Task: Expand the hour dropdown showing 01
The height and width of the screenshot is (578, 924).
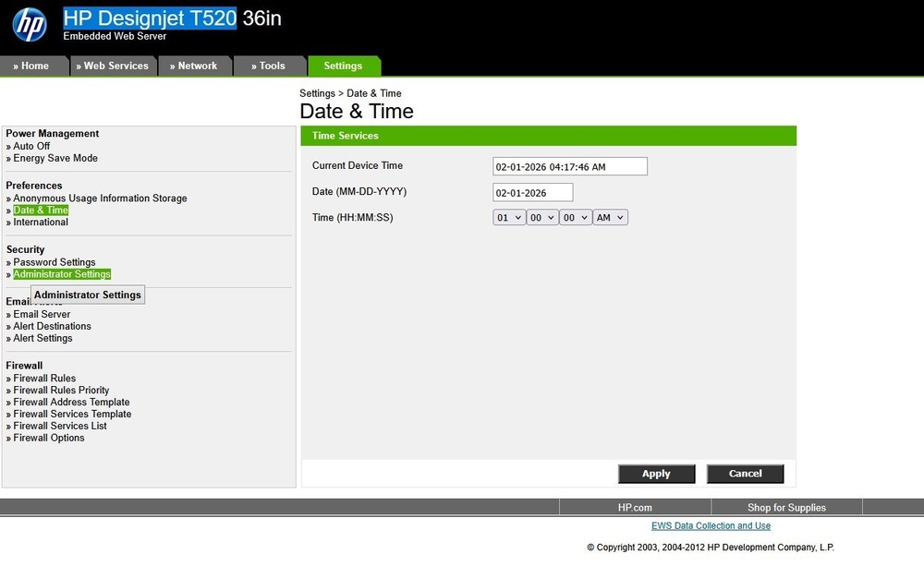Action: coord(509,218)
